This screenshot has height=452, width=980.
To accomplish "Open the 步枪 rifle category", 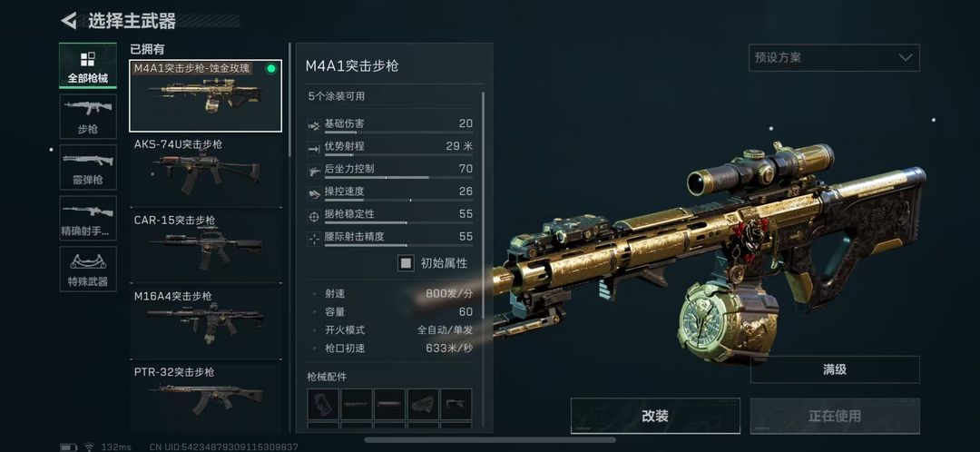I will coord(87,116).
